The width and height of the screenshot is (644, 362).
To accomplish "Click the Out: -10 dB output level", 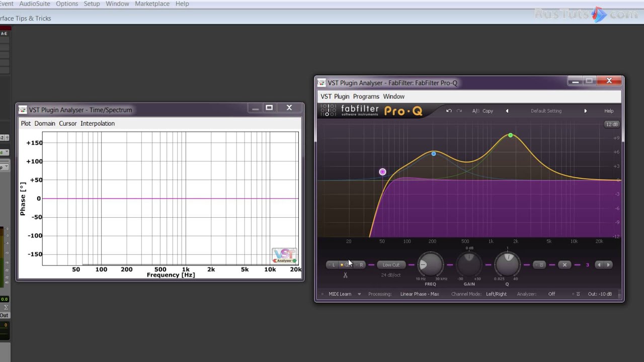I will click(x=600, y=294).
